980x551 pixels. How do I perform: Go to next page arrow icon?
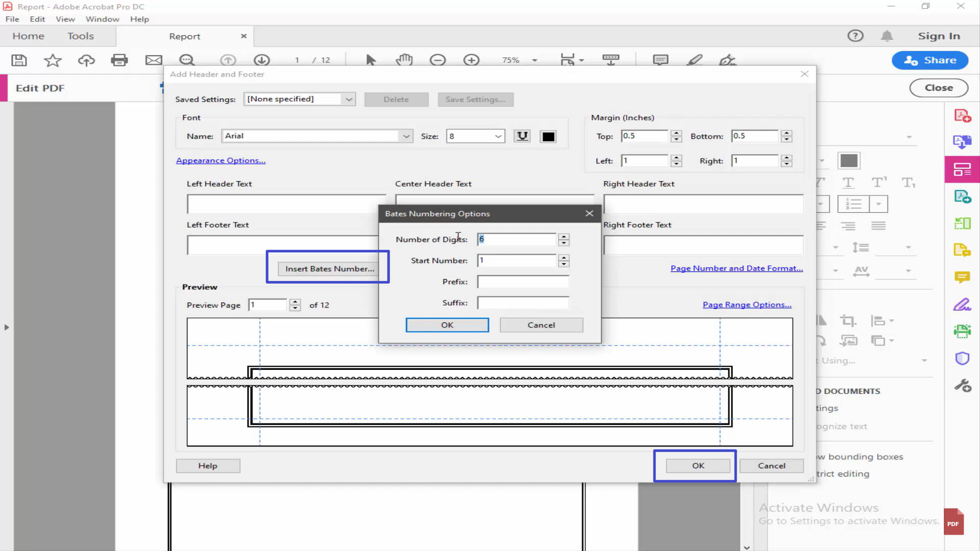point(262,60)
